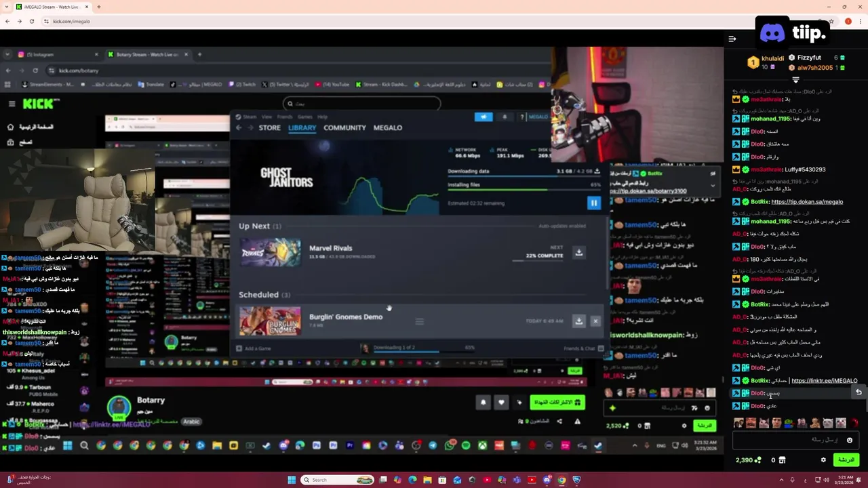This screenshot has width=868, height=488.
Task: Open the Games menu in Steam
Action: (305, 117)
